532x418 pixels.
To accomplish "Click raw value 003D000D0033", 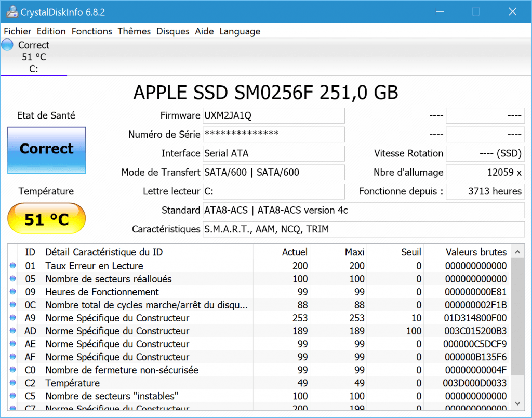I will (475, 383).
